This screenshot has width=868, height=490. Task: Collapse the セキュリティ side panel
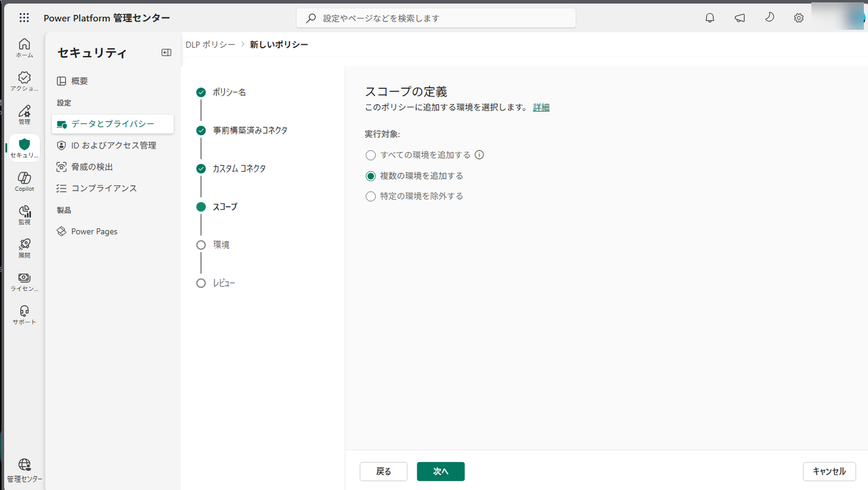point(166,53)
